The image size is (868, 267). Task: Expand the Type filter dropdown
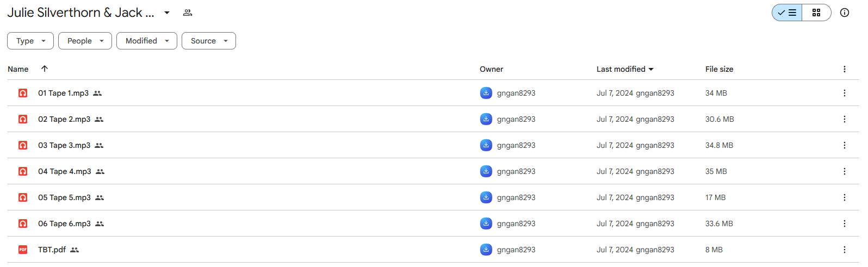30,41
